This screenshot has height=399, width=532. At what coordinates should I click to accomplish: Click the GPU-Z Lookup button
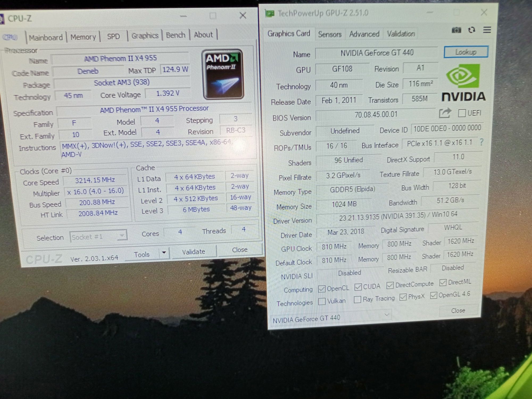tap(466, 52)
